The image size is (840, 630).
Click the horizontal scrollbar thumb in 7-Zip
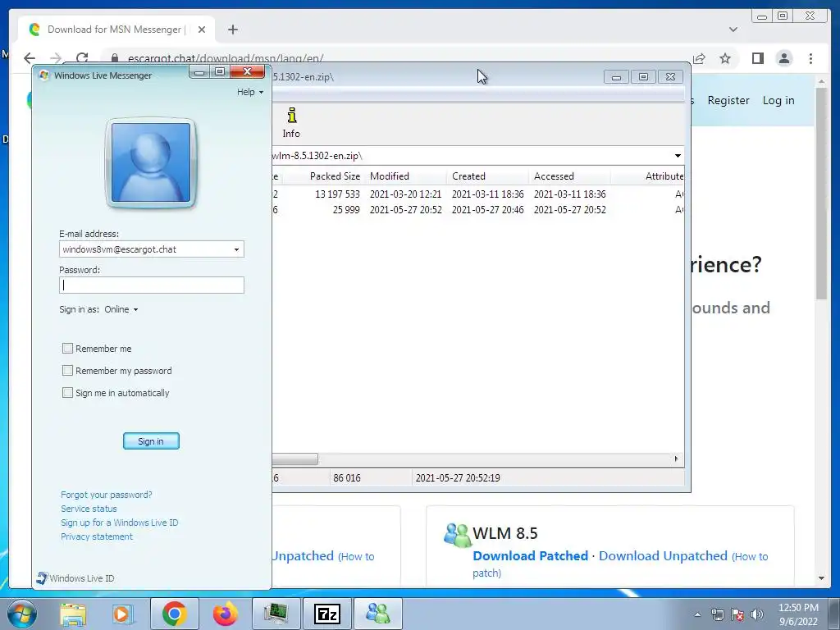pos(294,459)
